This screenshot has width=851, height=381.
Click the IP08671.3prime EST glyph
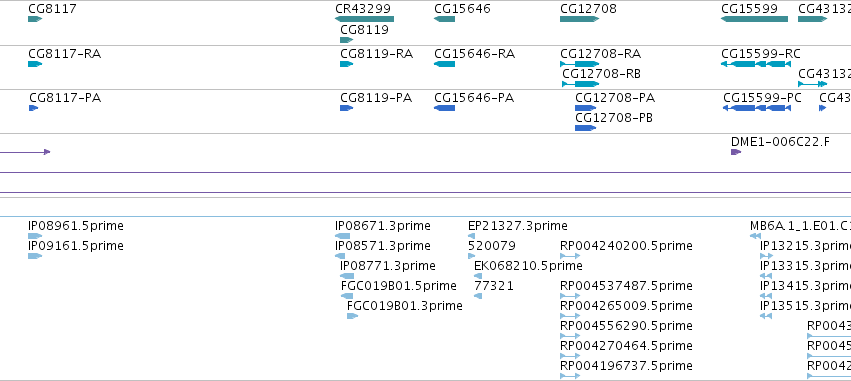click(342, 236)
